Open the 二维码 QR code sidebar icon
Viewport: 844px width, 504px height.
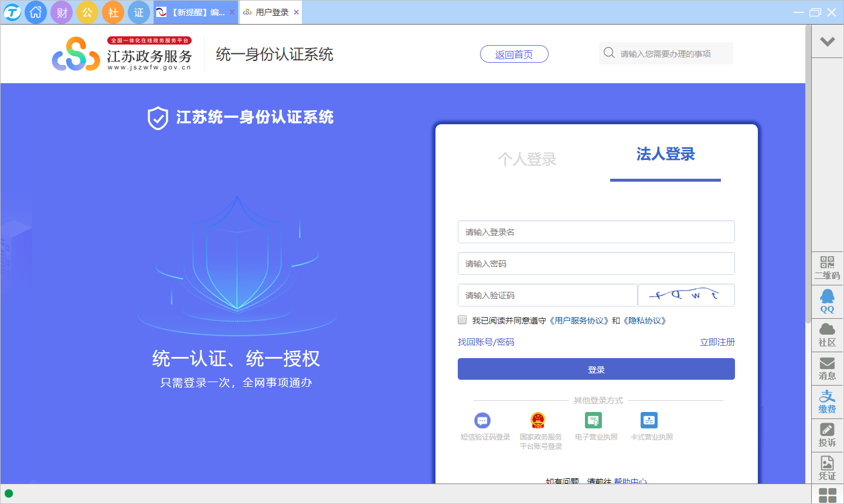[827, 268]
